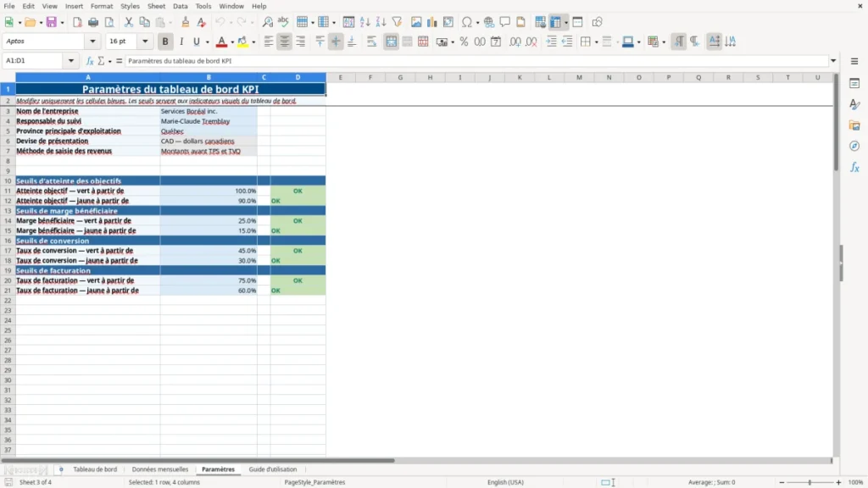Click the Increase Indent icon
This screenshot has height=488, width=868.
(551, 42)
